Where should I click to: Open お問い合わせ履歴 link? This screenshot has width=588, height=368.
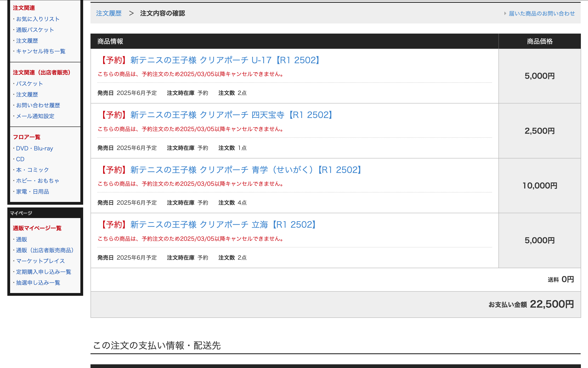click(38, 105)
